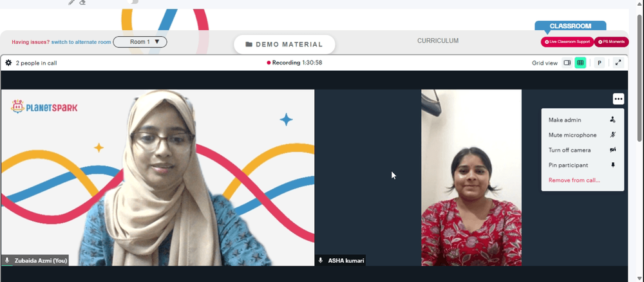Click Live Classroom Support button
The width and height of the screenshot is (644, 282).
click(x=567, y=42)
